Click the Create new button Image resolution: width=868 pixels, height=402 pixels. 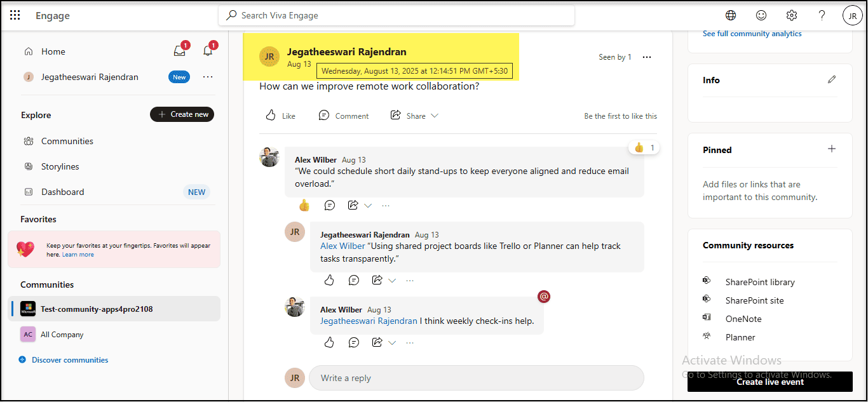pos(182,114)
